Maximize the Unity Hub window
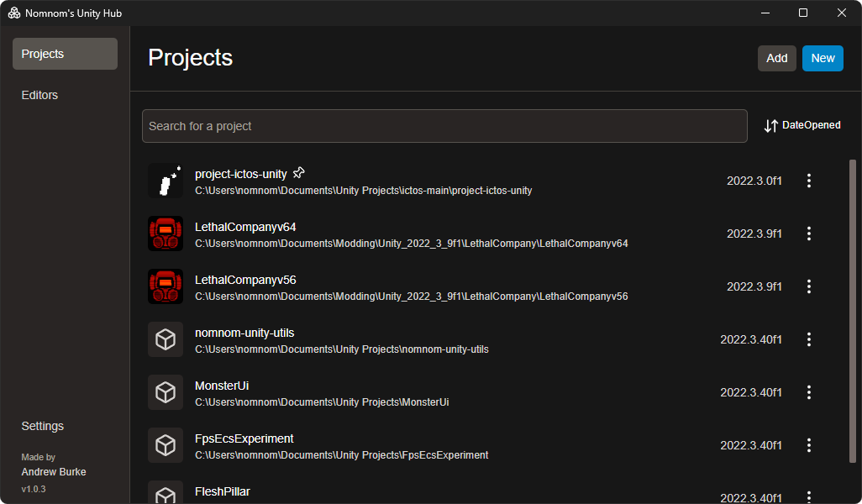The height and width of the screenshot is (504, 862). pyautogui.click(x=802, y=13)
